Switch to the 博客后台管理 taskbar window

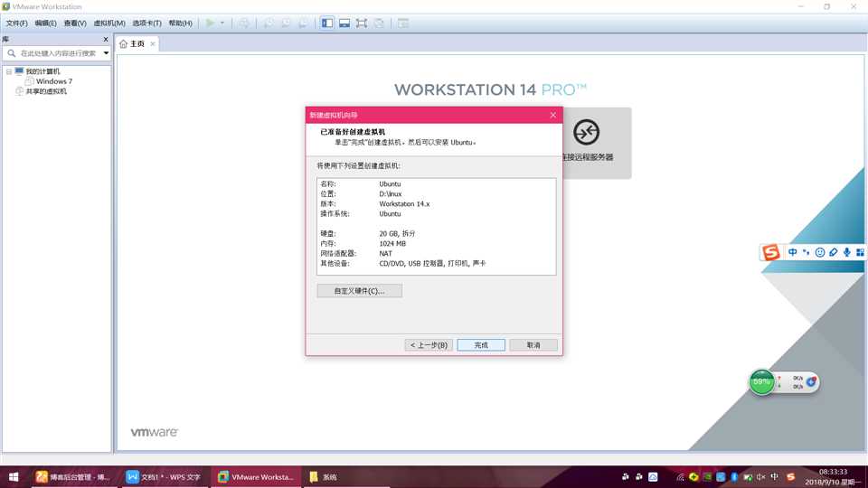pos(72,477)
